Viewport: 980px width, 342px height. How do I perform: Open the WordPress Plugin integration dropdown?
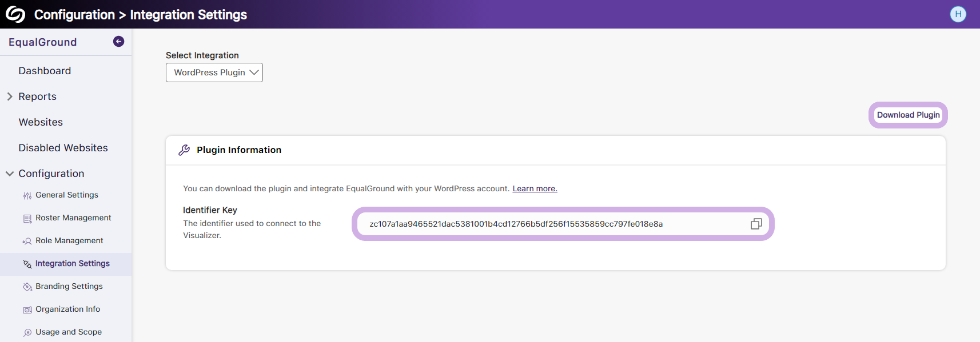point(214,73)
